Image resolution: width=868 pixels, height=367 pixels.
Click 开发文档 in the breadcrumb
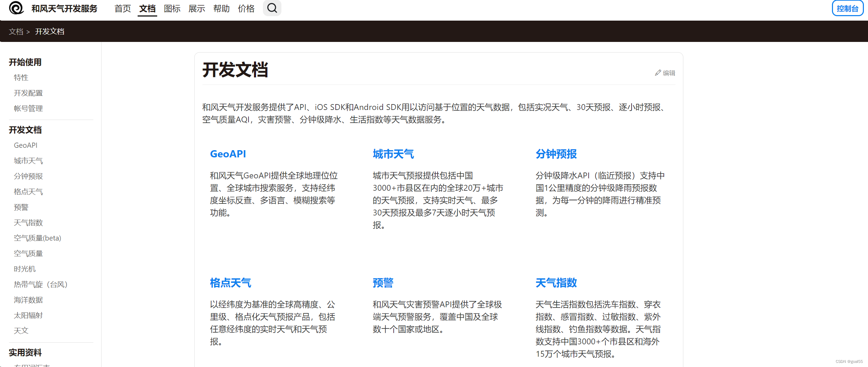coord(50,32)
